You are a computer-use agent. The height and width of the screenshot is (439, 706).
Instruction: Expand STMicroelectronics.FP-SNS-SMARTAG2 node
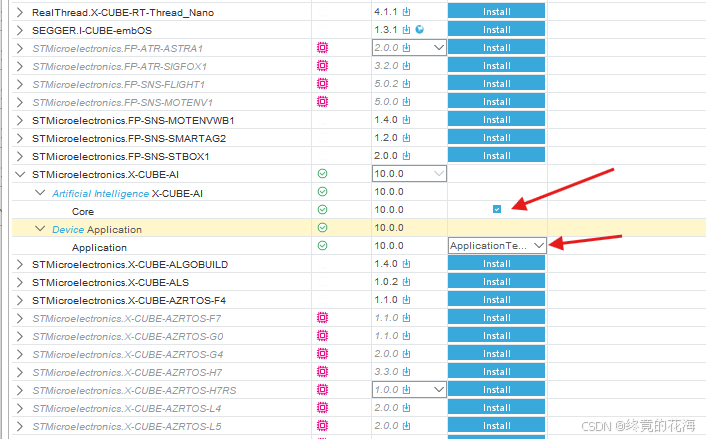(19, 138)
